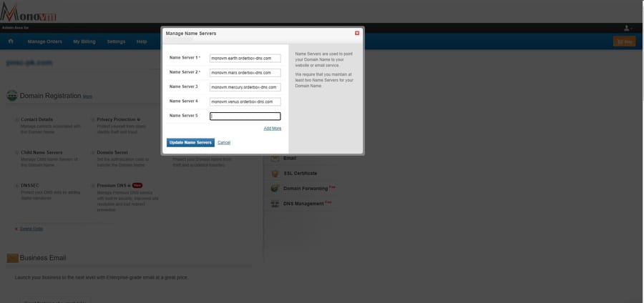The width and height of the screenshot is (644, 303).
Task: Click the Add More link
Action: click(x=273, y=129)
